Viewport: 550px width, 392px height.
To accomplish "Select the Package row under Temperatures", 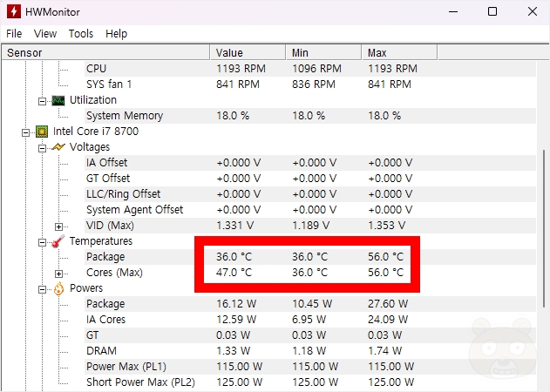I will pyautogui.click(x=310, y=257).
